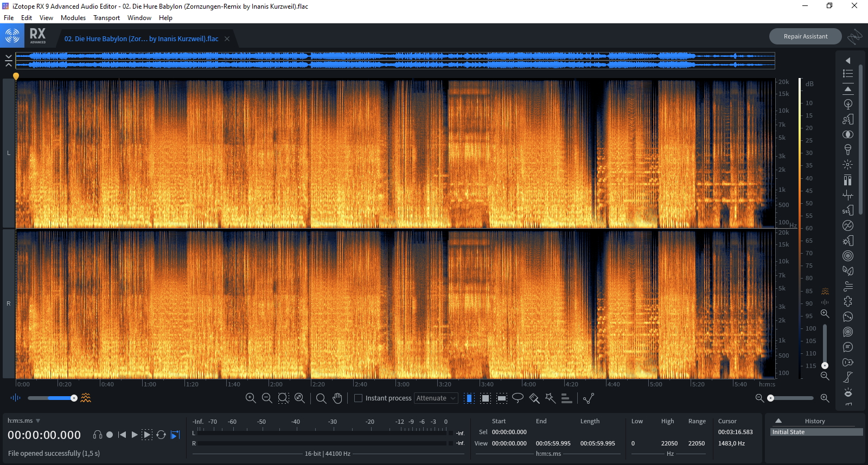Collapse the module list panel arrow
The height and width of the screenshot is (465, 868).
coord(848,61)
